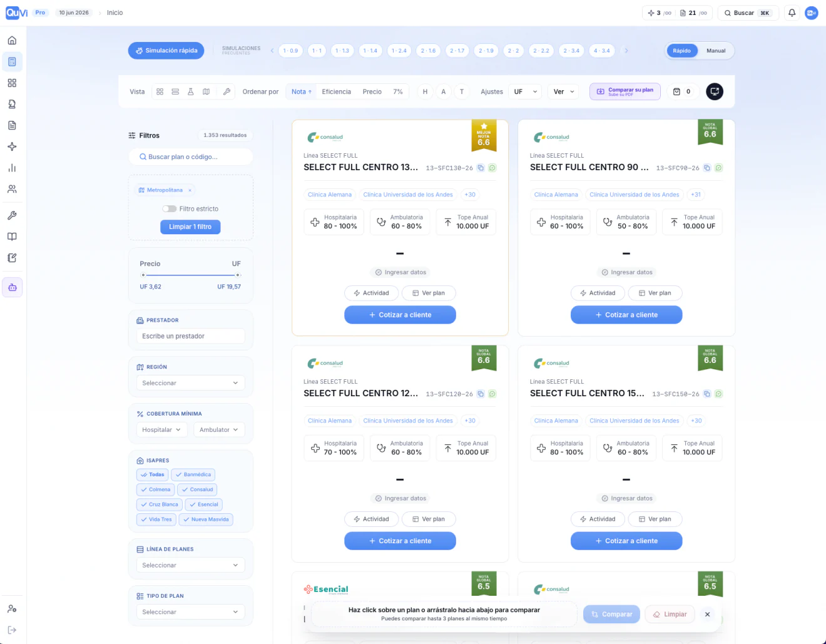Screen dimensions: 826x644
Task: Open the Hospitalar minimum coverage dropdown
Action: coord(161,430)
